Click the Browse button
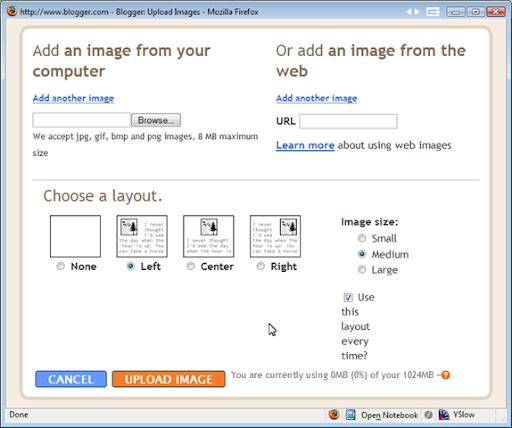Screen dimensions: 512x428 tap(156, 120)
